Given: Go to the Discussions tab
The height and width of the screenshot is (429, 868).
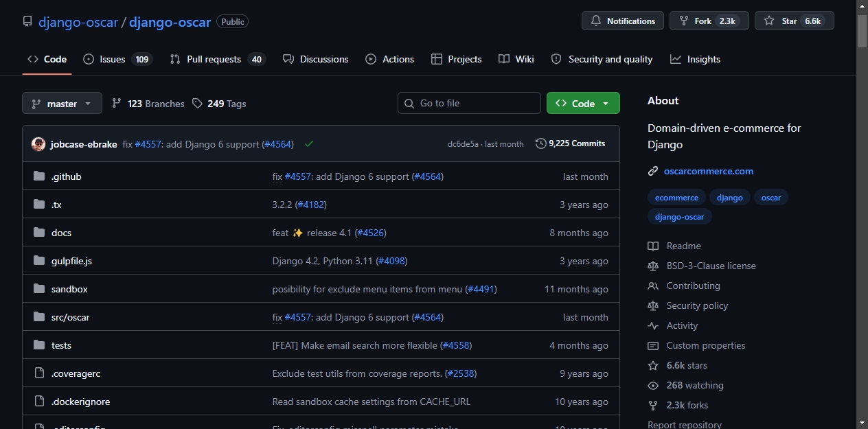Looking at the screenshot, I should tap(316, 59).
